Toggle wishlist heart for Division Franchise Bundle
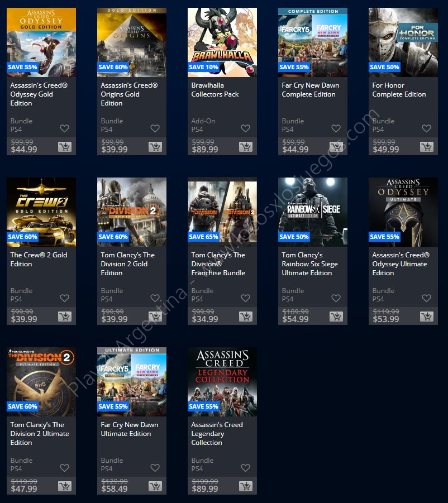This screenshot has height=503, width=448. [x=245, y=298]
